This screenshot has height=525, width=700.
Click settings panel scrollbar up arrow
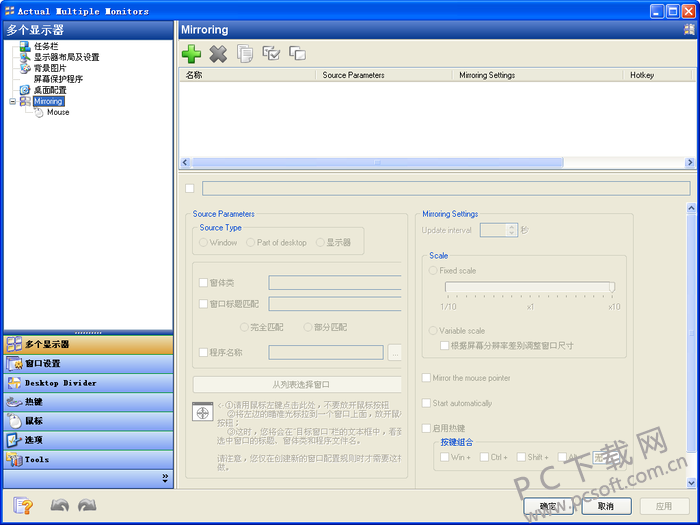(x=691, y=208)
